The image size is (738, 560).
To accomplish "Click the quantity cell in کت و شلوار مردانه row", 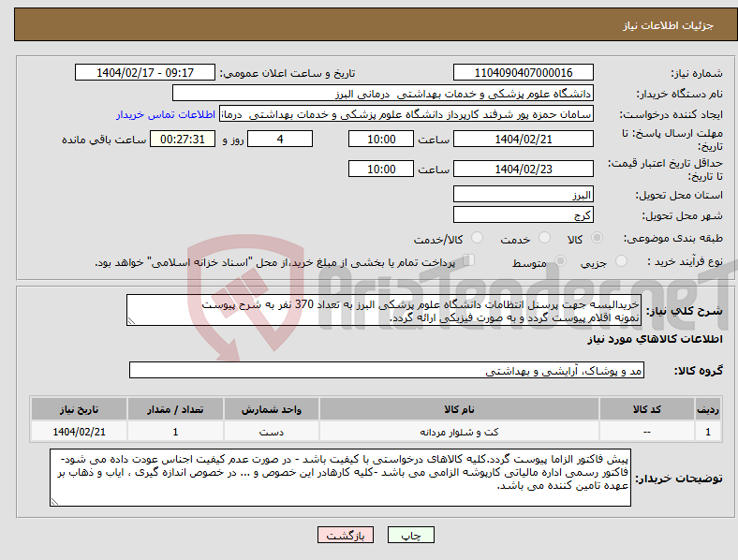I will [x=175, y=432].
